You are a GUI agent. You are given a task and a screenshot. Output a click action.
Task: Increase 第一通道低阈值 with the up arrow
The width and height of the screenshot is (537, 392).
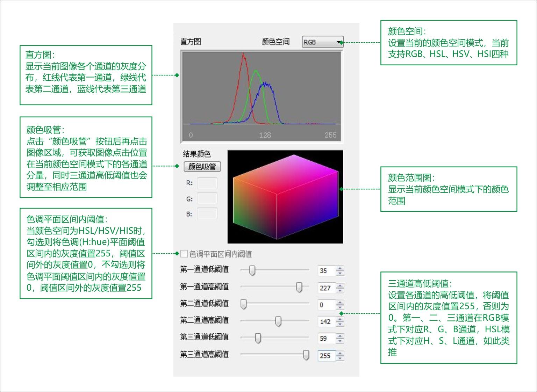tap(340, 268)
